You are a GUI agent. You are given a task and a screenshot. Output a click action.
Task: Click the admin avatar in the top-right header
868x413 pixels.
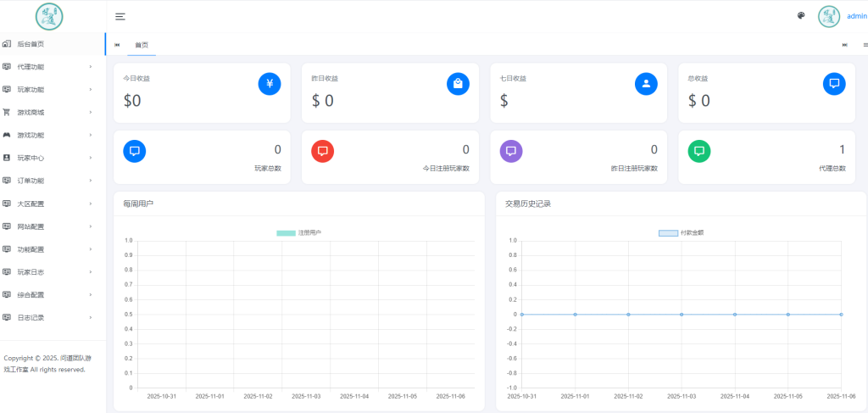coord(828,16)
